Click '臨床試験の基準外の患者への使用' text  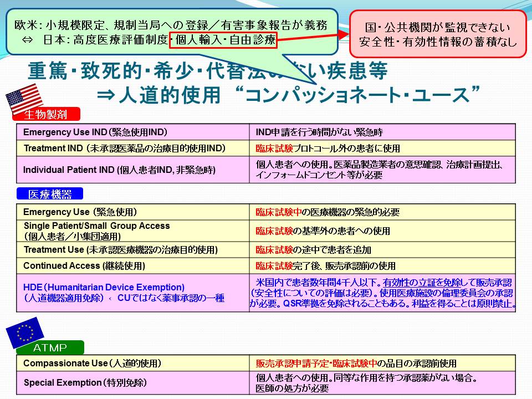[x=323, y=231]
